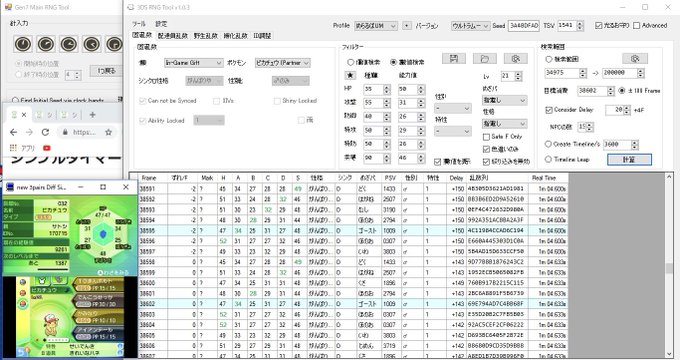Open filter file with folder icon

(x=484, y=59)
